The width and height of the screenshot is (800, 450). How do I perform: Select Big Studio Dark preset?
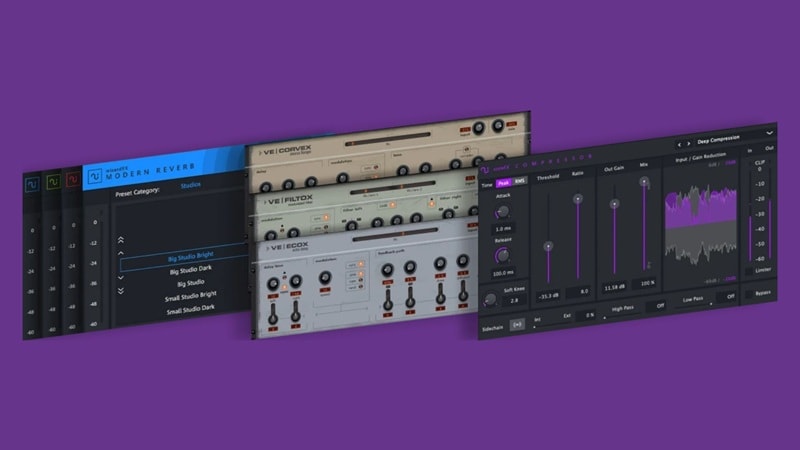pos(190,269)
